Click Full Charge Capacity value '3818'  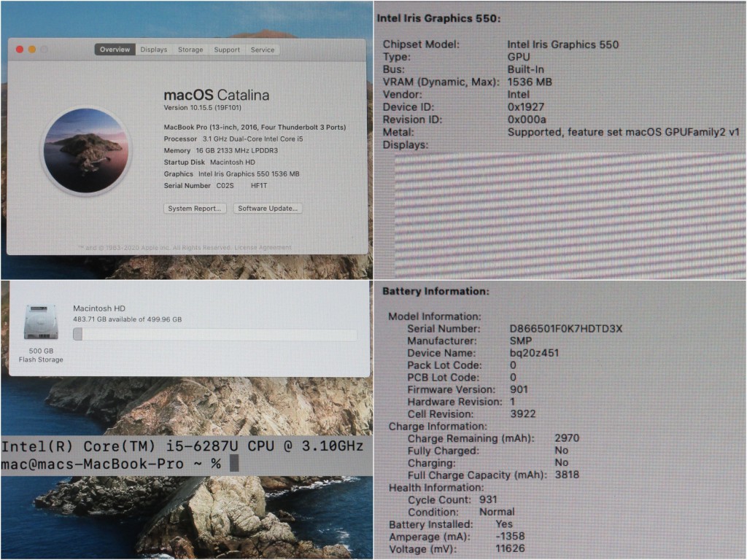tap(567, 475)
